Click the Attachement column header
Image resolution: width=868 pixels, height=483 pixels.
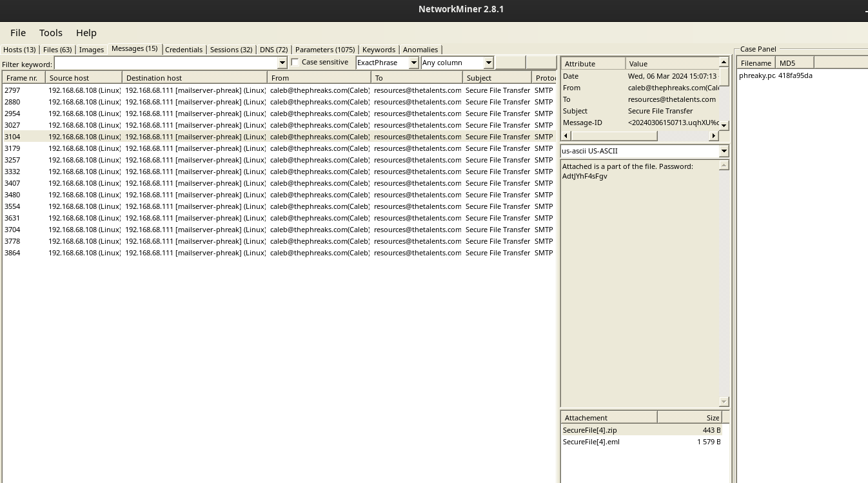(x=609, y=418)
